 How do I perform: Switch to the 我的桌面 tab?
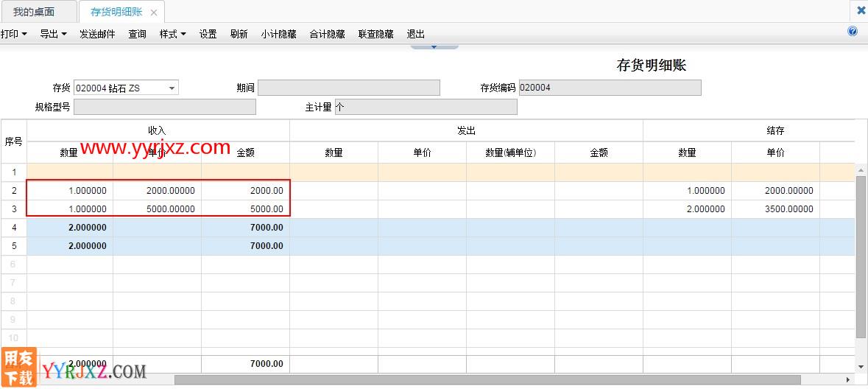point(34,12)
